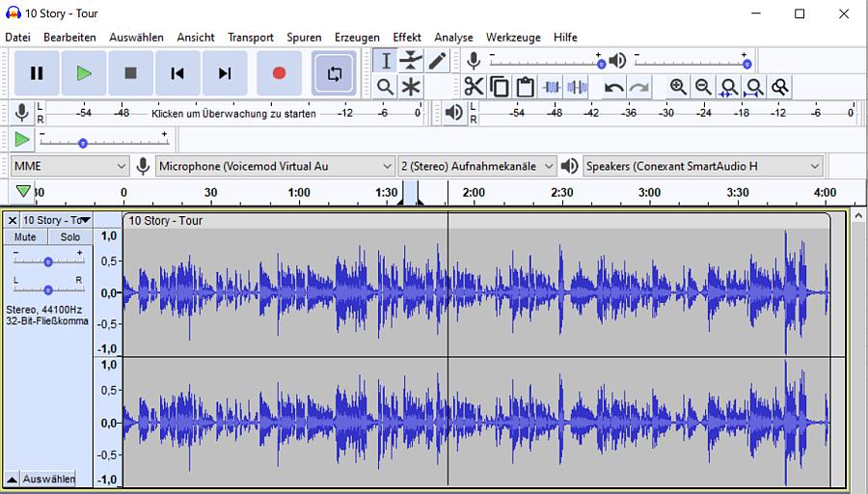This screenshot has width=868, height=494.
Task: Start recording with the red Record button
Action: click(x=279, y=73)
